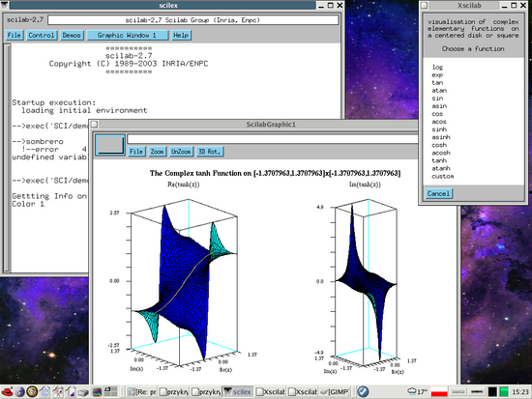532x399 pixels.
Task: Switch to the scilex taskbar button
Action: [238, 392]
